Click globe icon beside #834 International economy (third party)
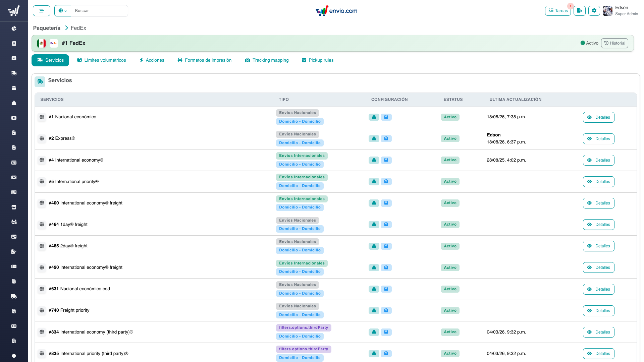644x362 pixels. [x=42, y=332]
